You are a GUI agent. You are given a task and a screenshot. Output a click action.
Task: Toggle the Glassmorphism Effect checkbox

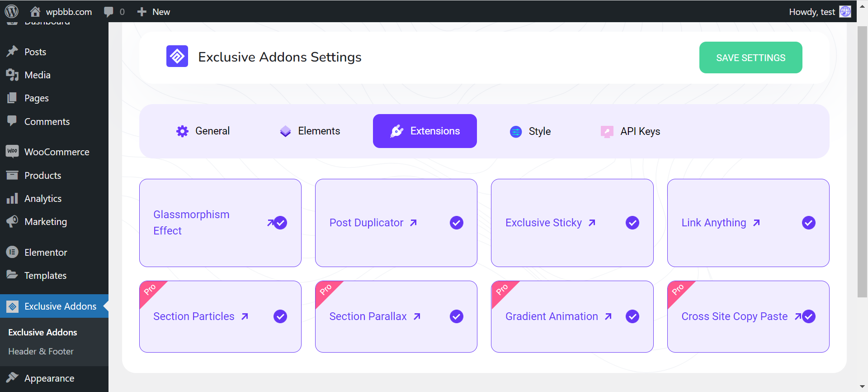(x=281, y=223)
